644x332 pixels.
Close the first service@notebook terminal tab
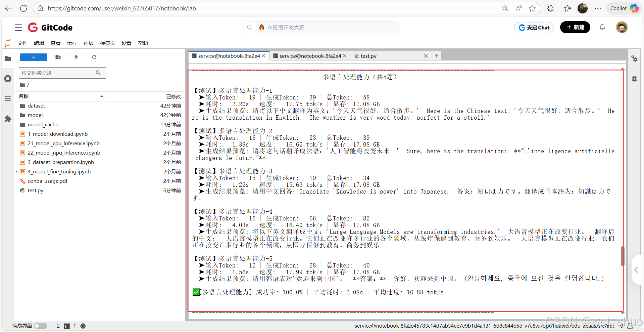point(263,56)
